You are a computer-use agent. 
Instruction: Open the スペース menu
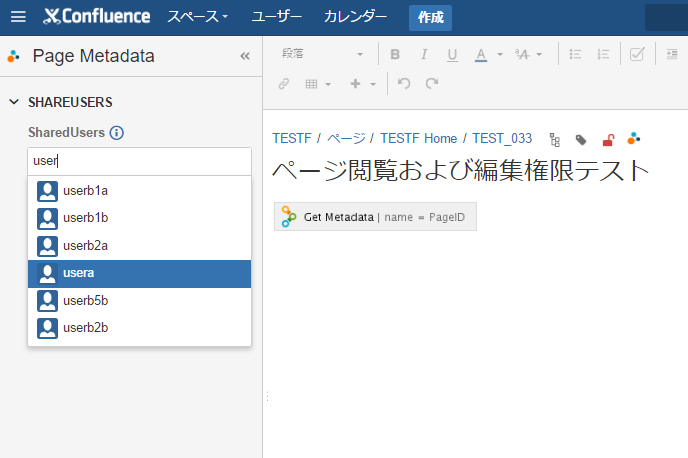tap(197, 17)
